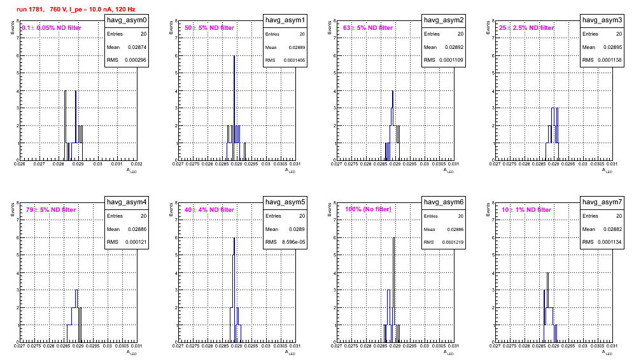
Task: Click the A_LED axis title under havg_asym4 plot
Action: coord(132,353)
